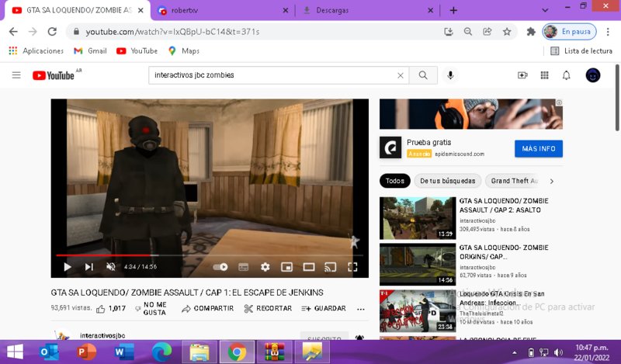The image size is (621, 364).
Task: Open Gmail bookmark
Action: click(90, 50)
